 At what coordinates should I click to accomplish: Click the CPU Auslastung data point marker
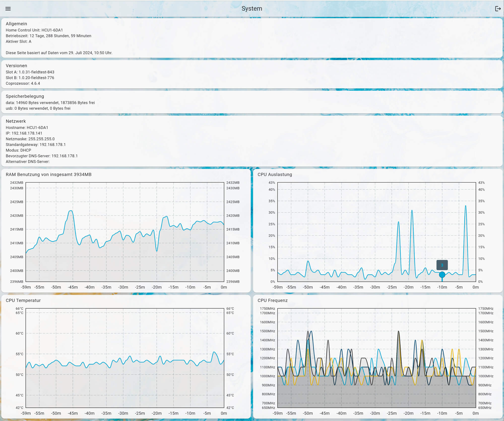coord(442,275)
